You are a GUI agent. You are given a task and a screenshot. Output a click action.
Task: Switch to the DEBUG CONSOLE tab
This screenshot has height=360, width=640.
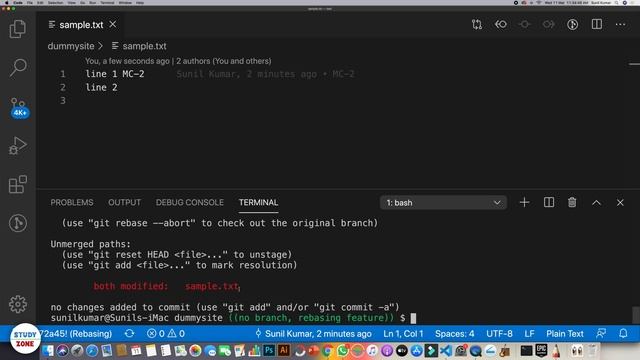[189, 202]
